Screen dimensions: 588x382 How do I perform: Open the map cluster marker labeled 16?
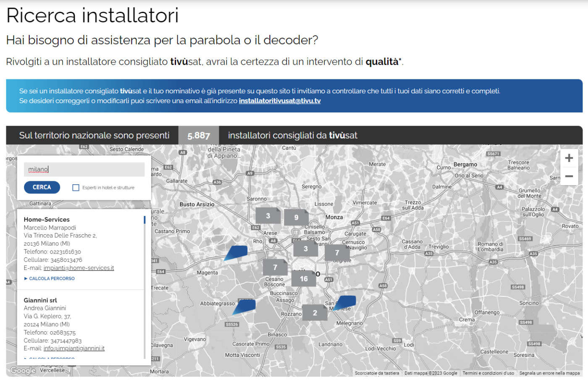304,278
